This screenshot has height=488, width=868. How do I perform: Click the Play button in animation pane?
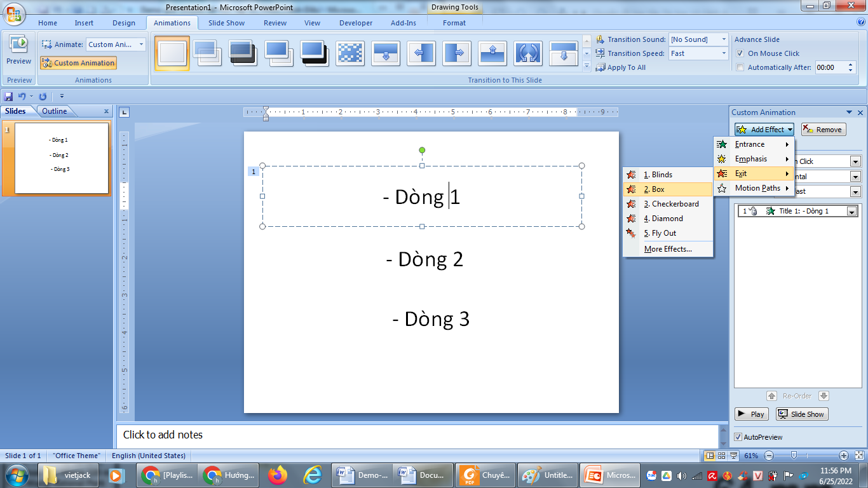coord(752,414)
